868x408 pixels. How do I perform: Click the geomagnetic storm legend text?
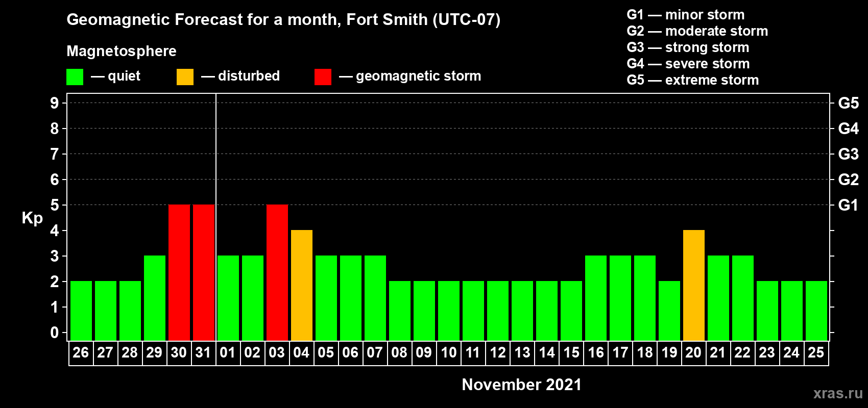(419, 76)
